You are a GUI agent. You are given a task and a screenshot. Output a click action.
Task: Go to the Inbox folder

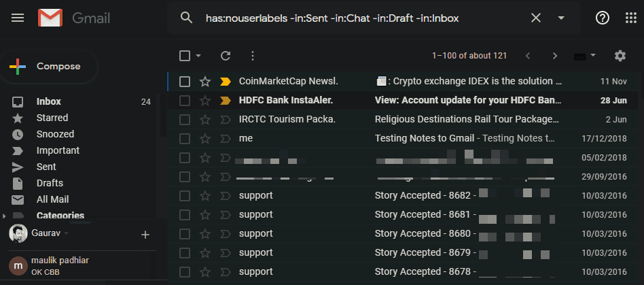coord(49,101)
